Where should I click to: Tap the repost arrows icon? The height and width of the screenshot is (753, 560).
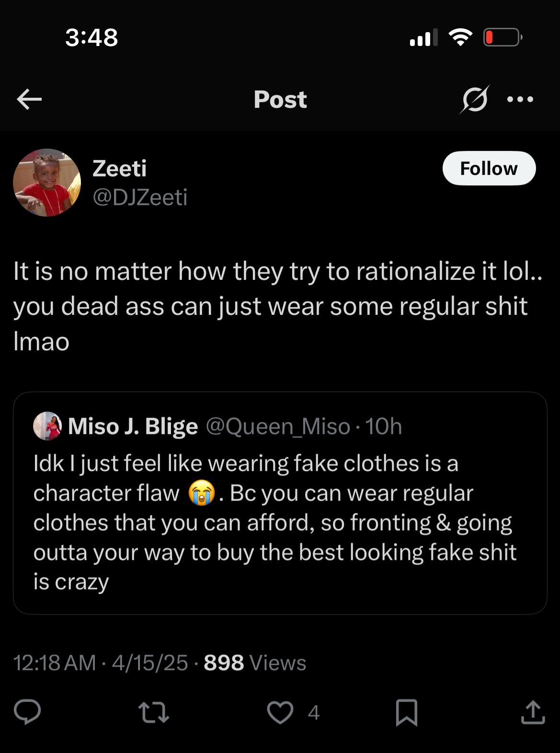pyautogui.click(x=153, y=712)
